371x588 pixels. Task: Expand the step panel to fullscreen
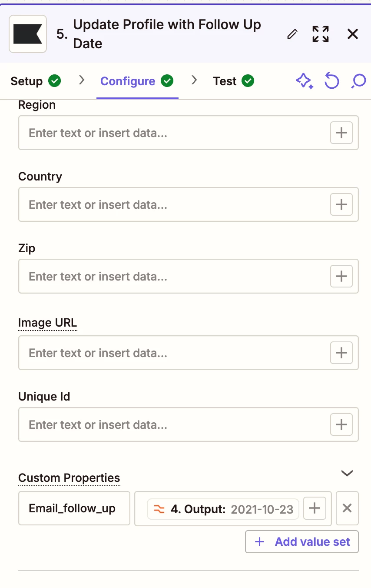321,34
